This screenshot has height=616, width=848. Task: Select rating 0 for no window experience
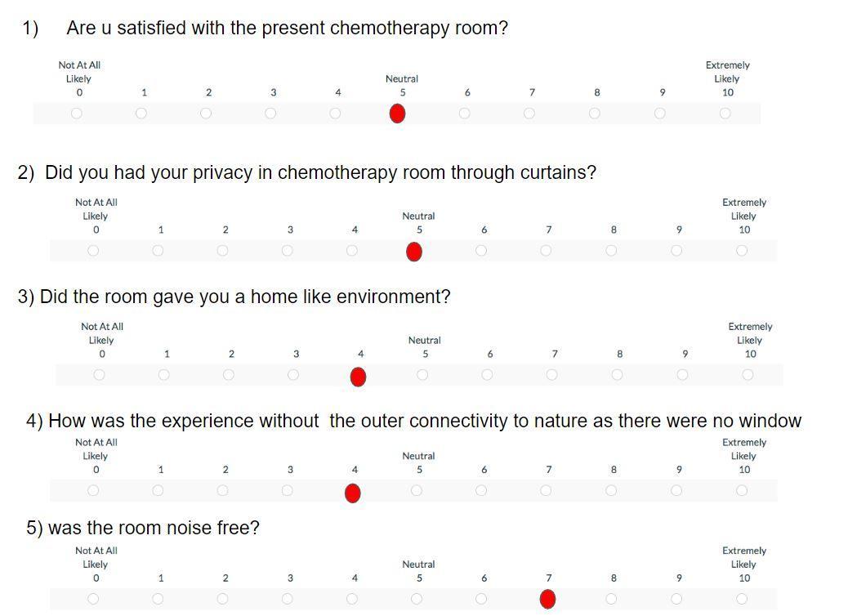click(x=93, y=491)
